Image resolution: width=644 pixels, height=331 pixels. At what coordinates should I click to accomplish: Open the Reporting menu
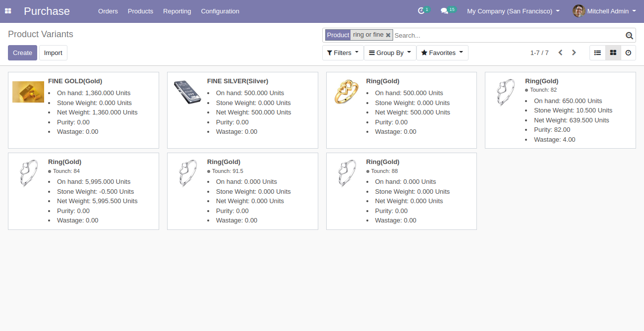pyautogui.click(x=177, y=11)
